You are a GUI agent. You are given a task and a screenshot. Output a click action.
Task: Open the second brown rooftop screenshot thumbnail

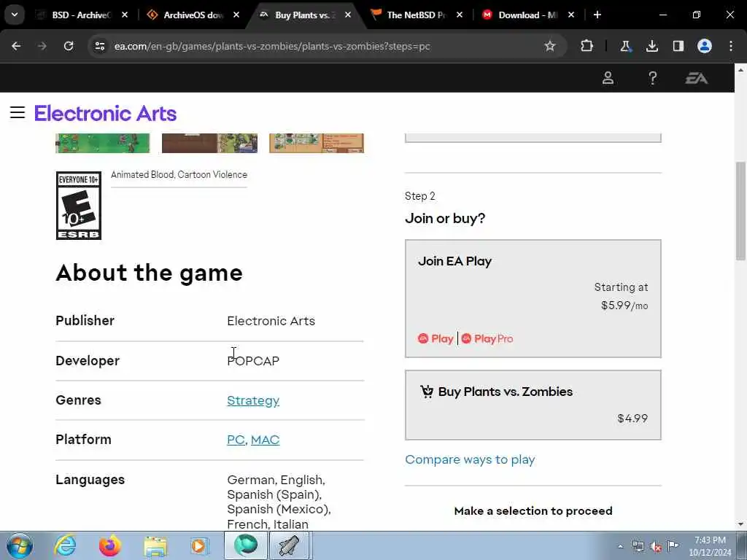coord(209,143)
